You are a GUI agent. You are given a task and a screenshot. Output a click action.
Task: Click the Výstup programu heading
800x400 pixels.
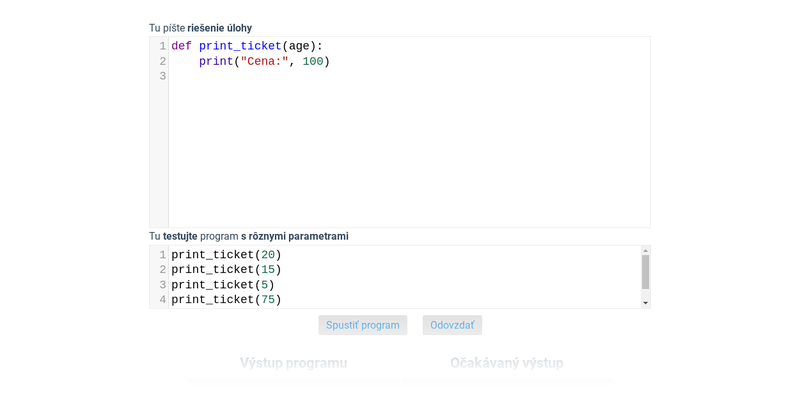pos(293,363)
